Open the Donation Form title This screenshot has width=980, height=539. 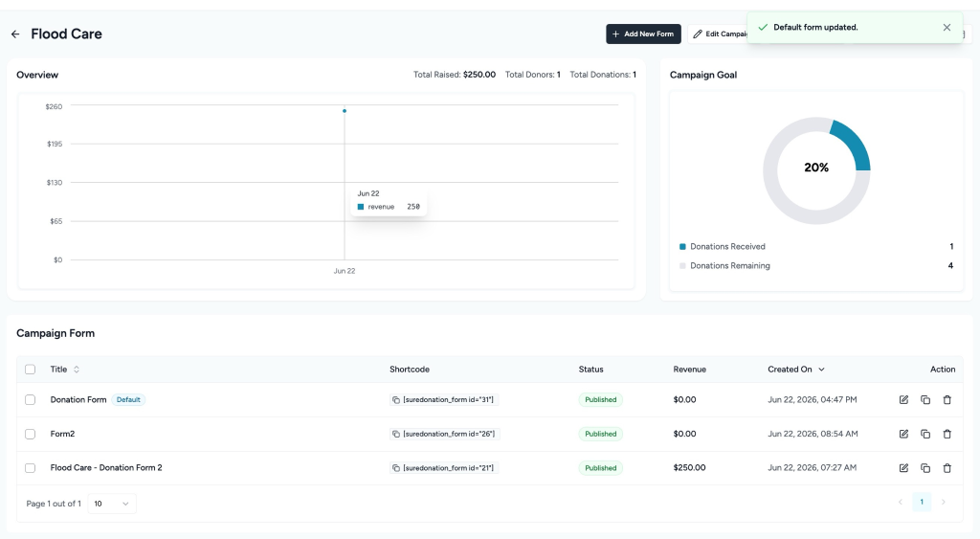click(78, 399)
